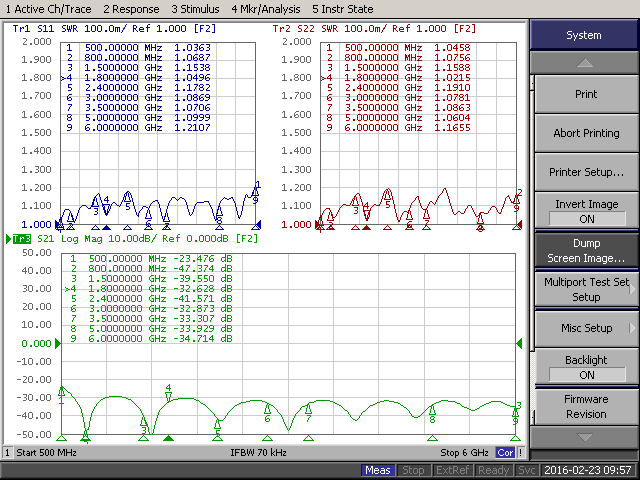640x480 pixels.
Task: Open the Response menu
Action: pyautogui.click(x=131, y=9)
